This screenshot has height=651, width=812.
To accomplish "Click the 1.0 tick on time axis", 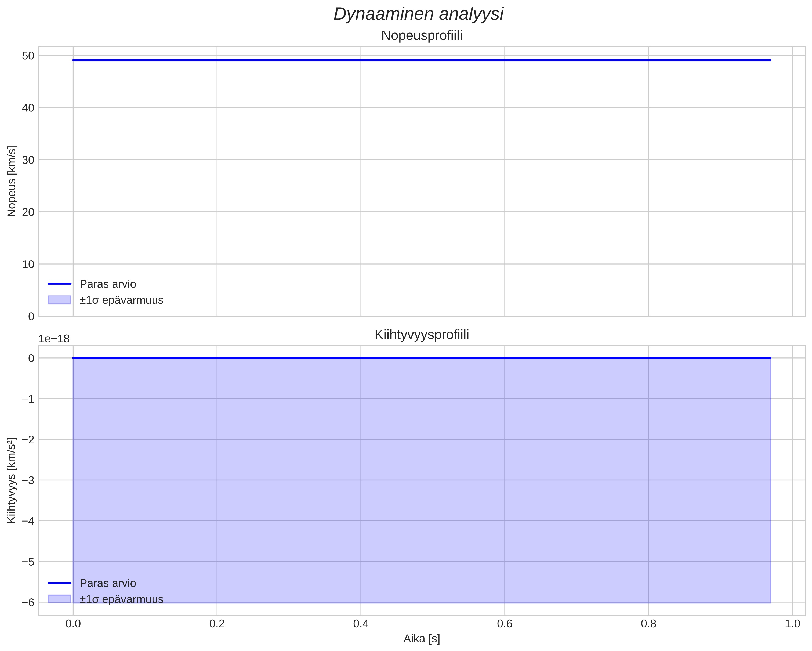I will coord(792,624).
